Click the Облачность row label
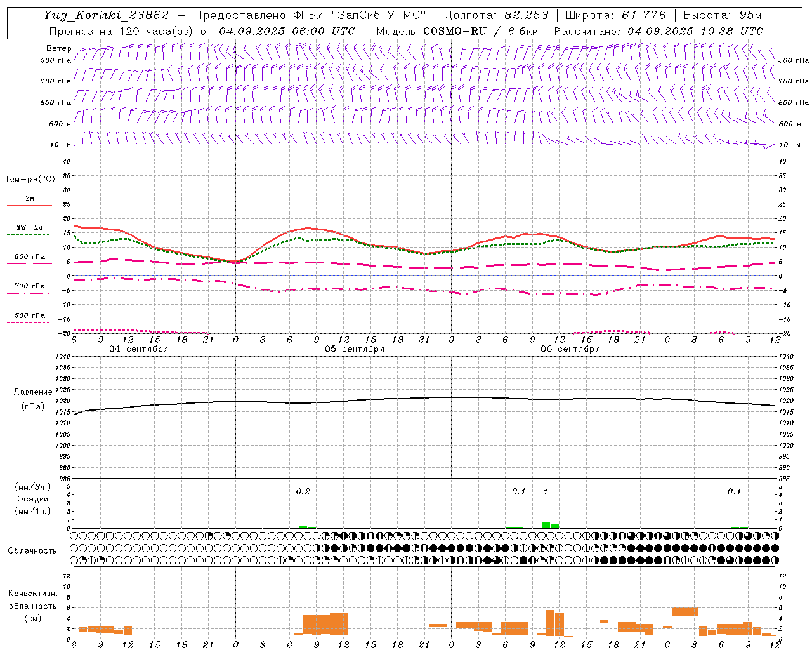 [x=32, y=550]
